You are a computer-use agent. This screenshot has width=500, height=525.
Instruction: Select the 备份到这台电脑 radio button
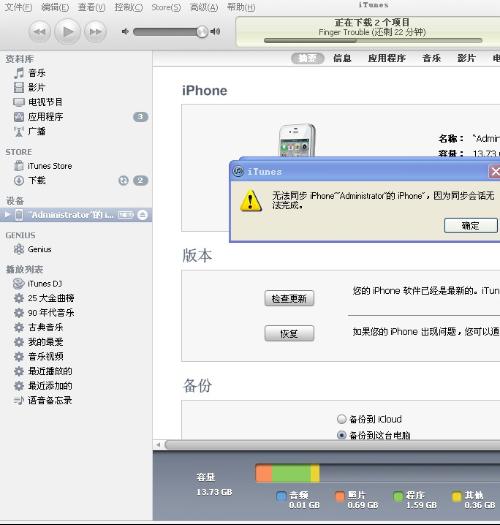click(341, 435)
